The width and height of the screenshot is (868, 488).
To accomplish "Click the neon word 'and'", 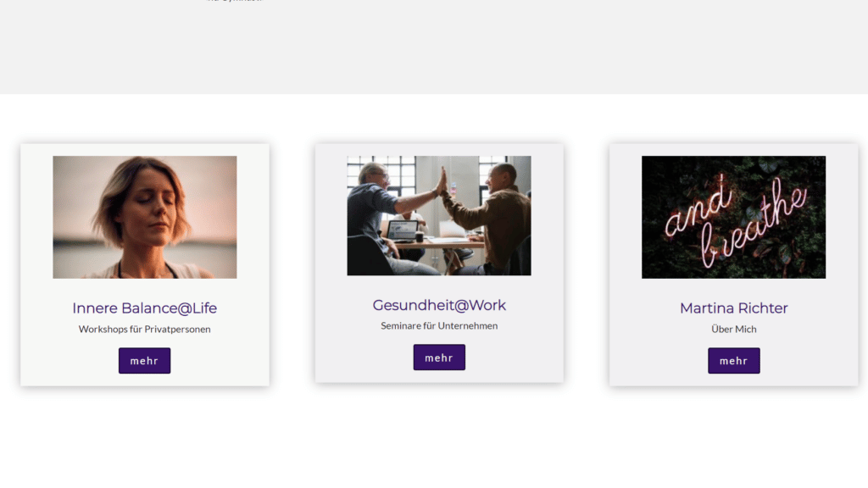I will tap(698, 208).
